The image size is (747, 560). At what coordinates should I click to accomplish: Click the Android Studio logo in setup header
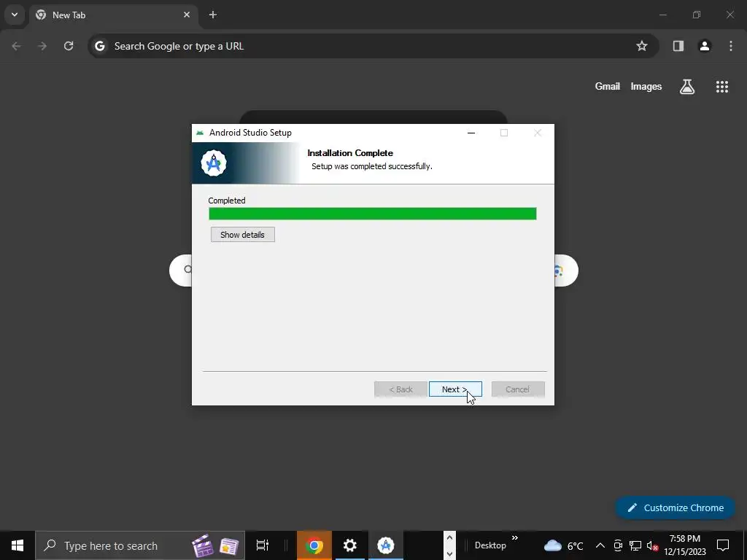pyautogui.click(x=214, y=163)
